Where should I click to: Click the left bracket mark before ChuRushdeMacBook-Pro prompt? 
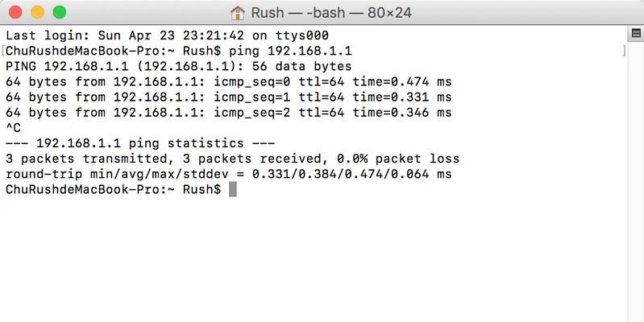tap(3, 52)
